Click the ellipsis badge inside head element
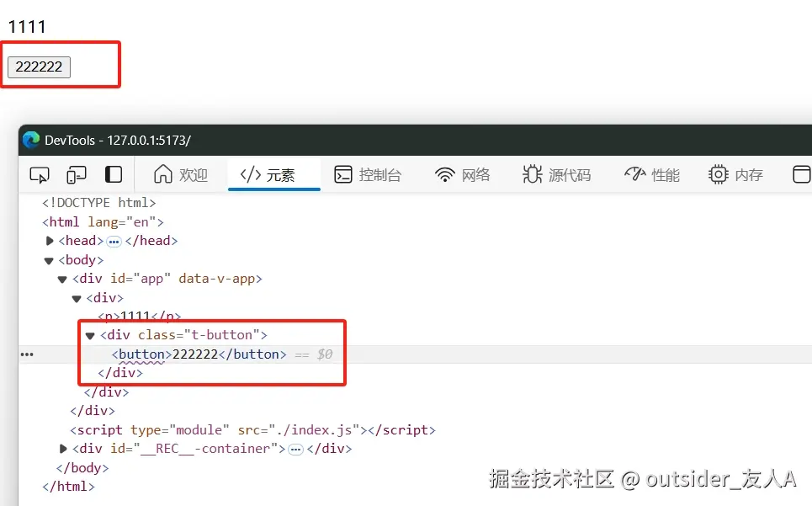This screenshot has height=506, width=812. pos(114,242)
